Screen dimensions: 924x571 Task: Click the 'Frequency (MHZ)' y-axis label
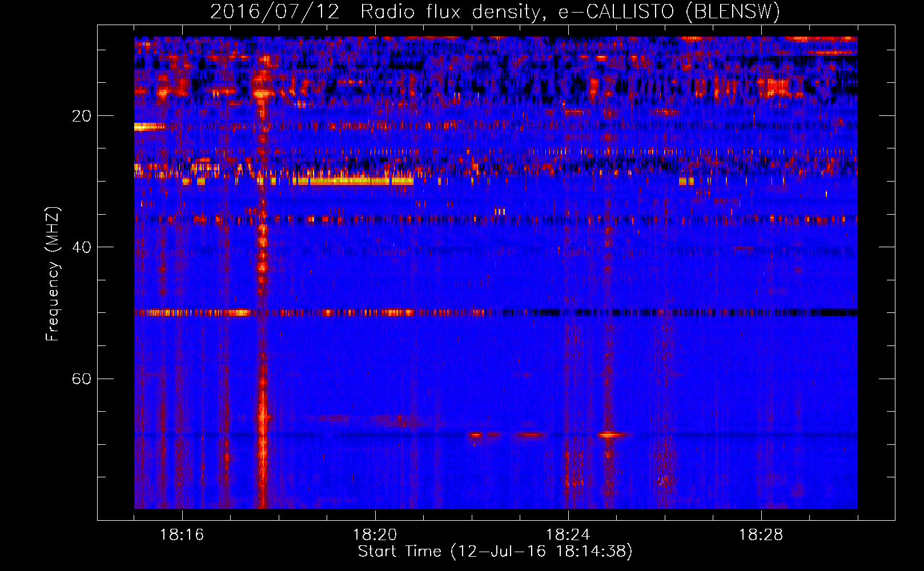click(x=52, y=274)
